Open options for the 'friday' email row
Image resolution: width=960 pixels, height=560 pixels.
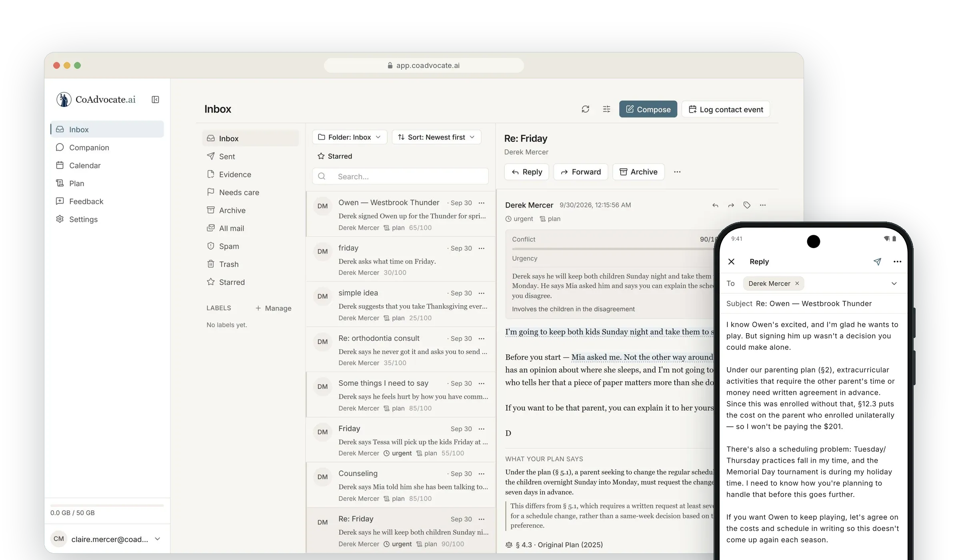(482, 248)
